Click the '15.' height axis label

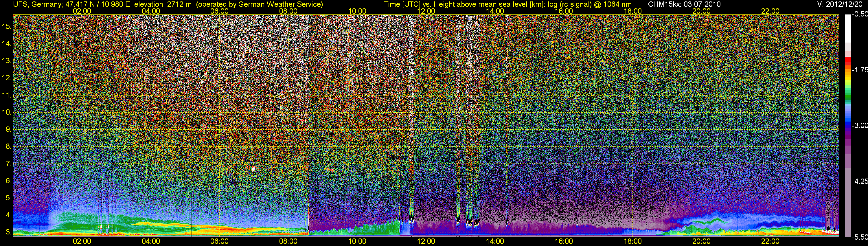coord(7,26)
